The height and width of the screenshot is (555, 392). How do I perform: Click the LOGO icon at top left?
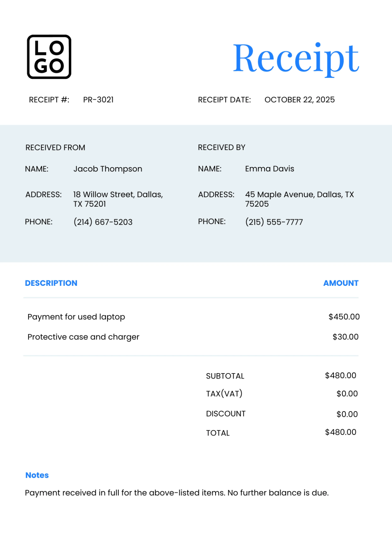coord(49,57)
